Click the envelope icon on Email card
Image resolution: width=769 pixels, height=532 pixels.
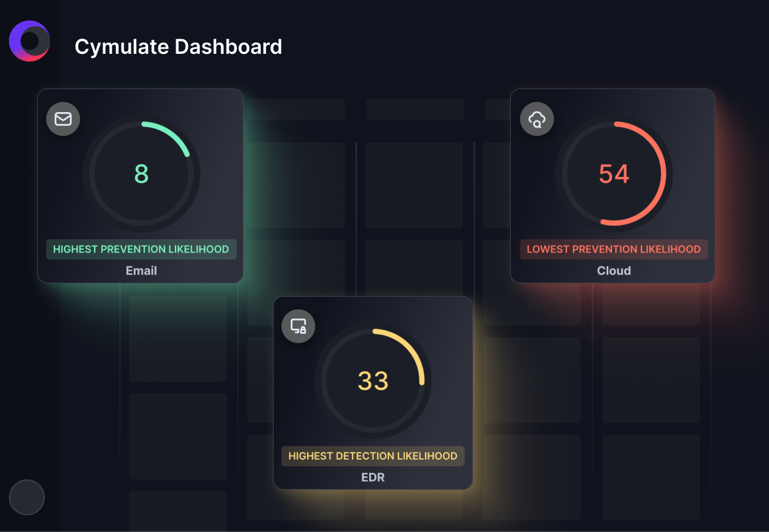(x=63, y=119)
